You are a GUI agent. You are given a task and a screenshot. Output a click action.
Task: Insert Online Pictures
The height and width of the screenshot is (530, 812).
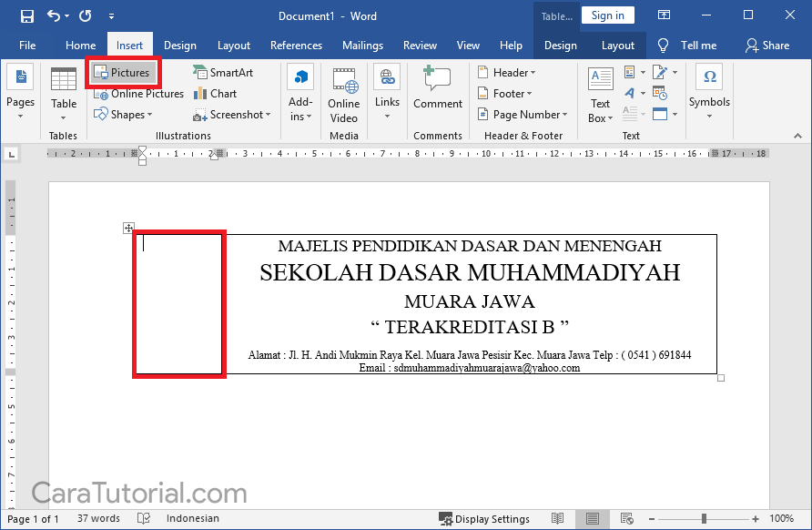[138, 94]
